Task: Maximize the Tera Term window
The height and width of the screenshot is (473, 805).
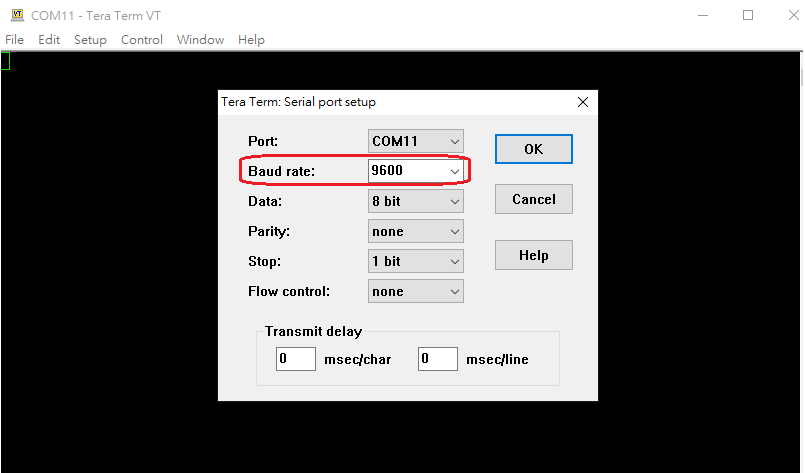Action: click(748, 15)
